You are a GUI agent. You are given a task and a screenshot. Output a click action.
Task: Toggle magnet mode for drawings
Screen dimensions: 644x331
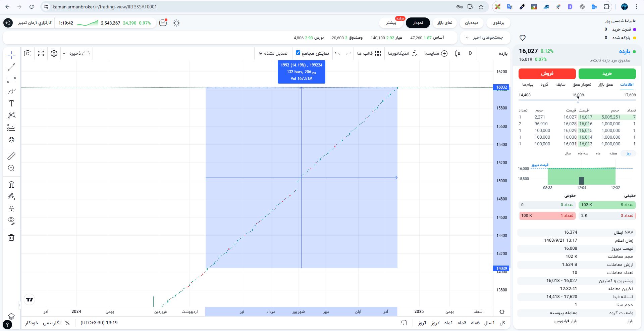click(11, 185)
